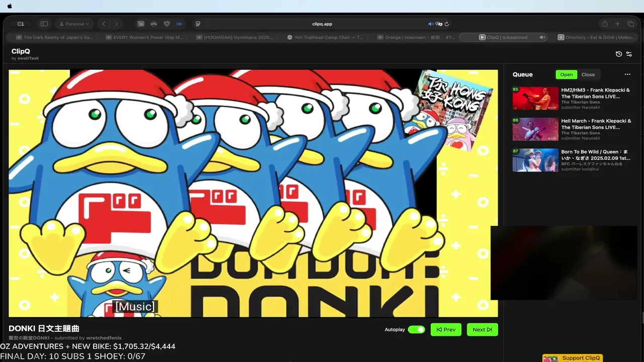Viewport: 644px width, 362px height.
Task: Open a new tab with plus icon
Action: coord(618,24)
